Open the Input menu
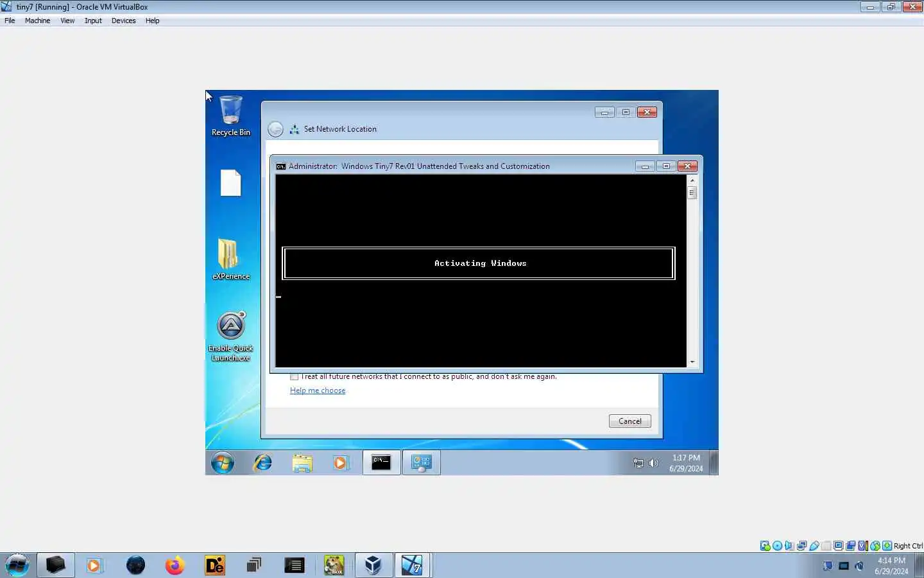 tap(93, 21)
